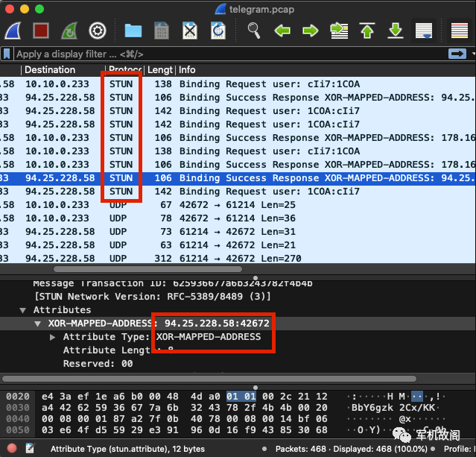Select UDP packet 42672 → 61214 Len=25
The image size is (476, 457).
(238, 204)
